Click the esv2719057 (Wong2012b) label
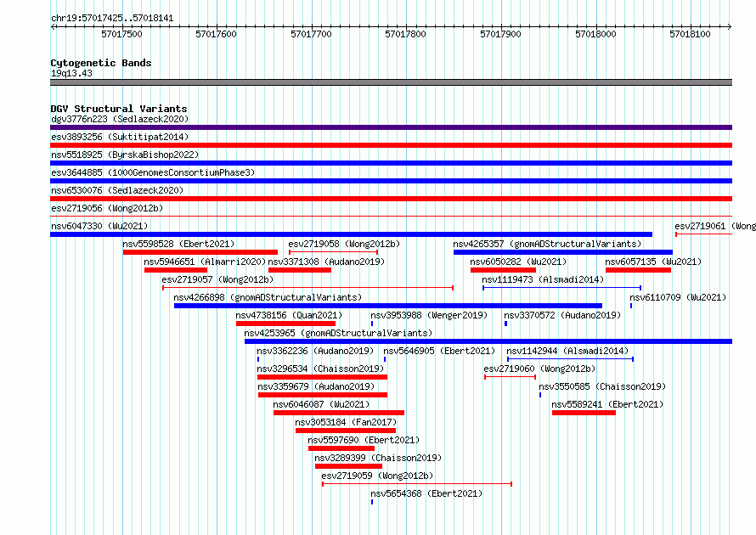Screen dimensions: 756x535 (x=217, y=279)
